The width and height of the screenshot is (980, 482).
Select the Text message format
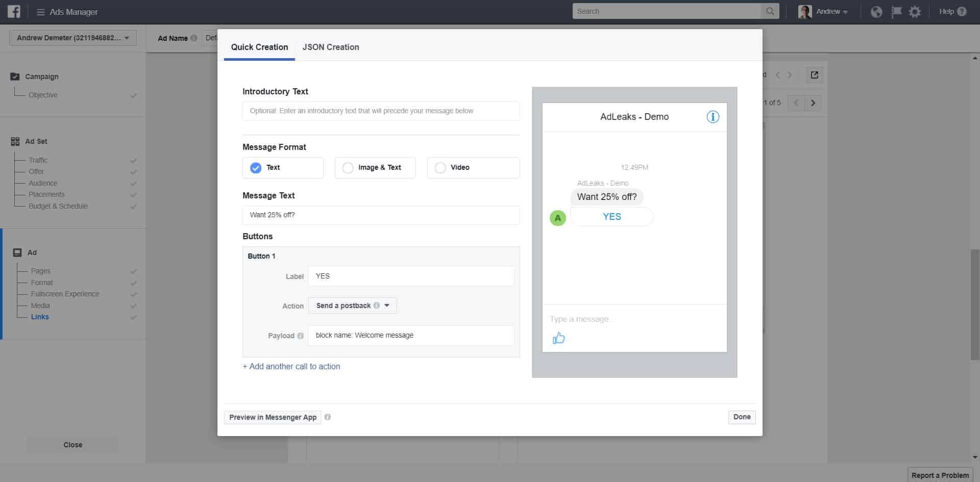(x=283, y=168)
